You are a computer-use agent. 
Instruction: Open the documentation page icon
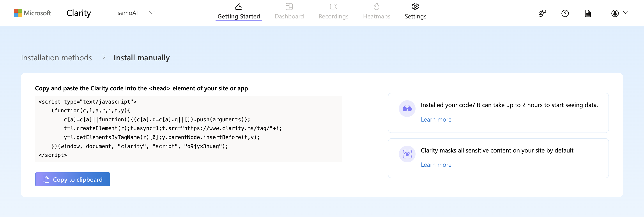click(588, 13)
